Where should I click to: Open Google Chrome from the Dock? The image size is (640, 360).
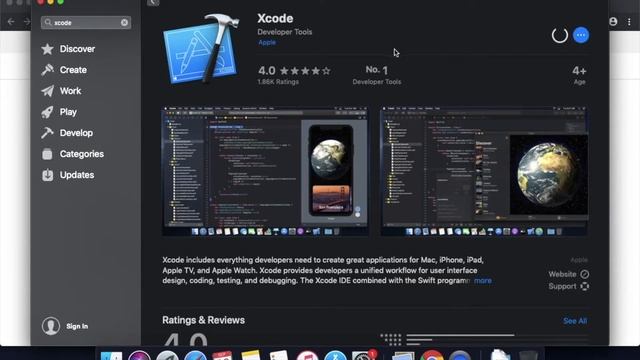pyautogui.click(x=431, y=355)
